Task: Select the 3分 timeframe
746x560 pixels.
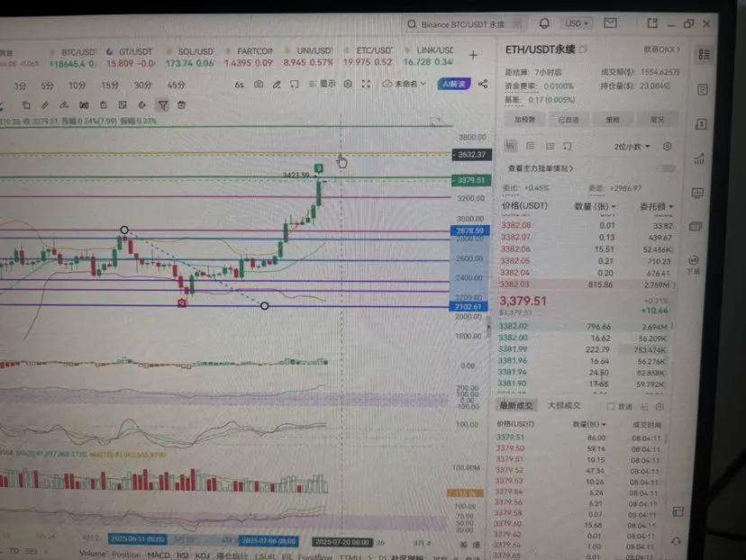Action: (20, 86)
